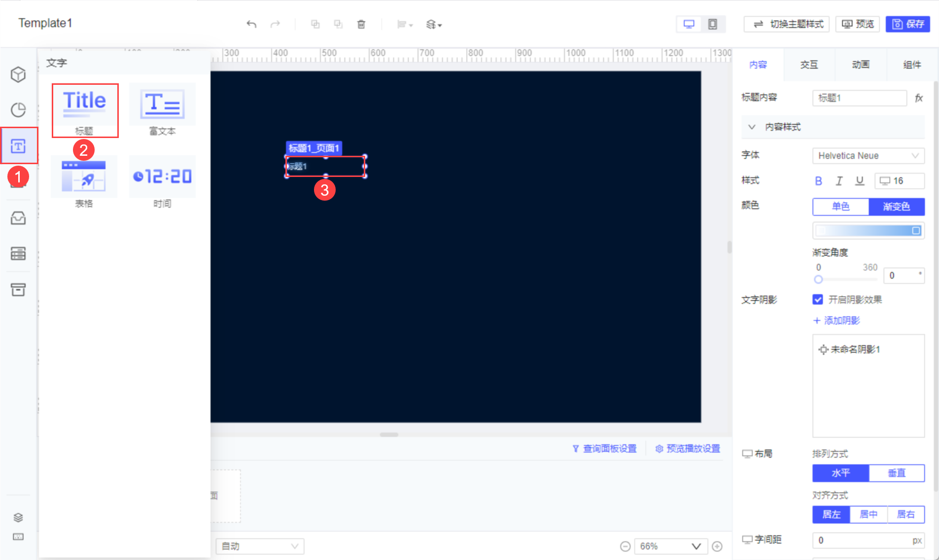Open the zoom level 66% dropdown
Viewport: 939px width, 560px height.
tap(670, 546)
